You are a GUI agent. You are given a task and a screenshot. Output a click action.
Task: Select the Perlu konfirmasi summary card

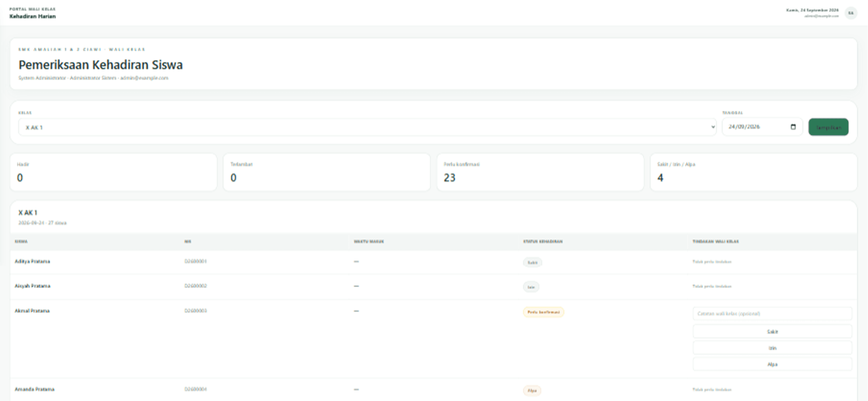540,172
